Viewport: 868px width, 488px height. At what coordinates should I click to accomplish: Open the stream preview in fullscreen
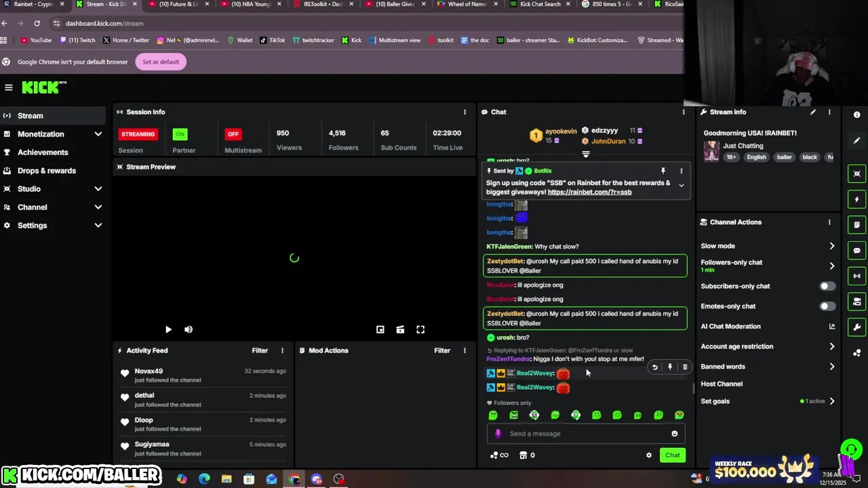[420, 329]
